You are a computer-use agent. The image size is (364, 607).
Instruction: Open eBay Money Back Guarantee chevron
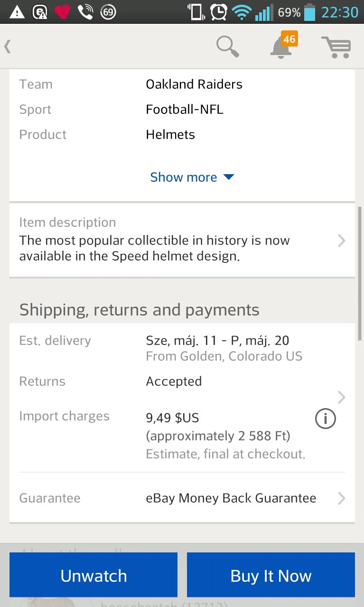click(x=341, y=498)
